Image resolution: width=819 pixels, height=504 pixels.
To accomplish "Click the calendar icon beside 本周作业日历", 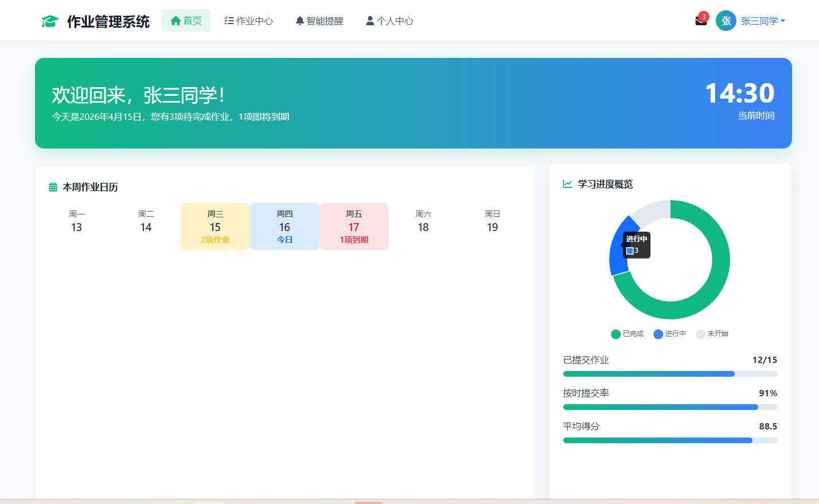I will pos(52,186).
